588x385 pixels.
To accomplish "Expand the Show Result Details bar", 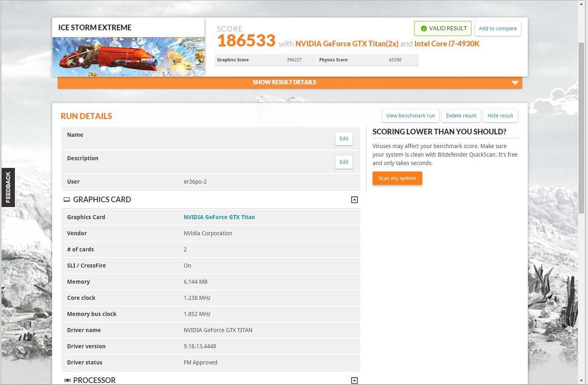I will click(290, 82).
